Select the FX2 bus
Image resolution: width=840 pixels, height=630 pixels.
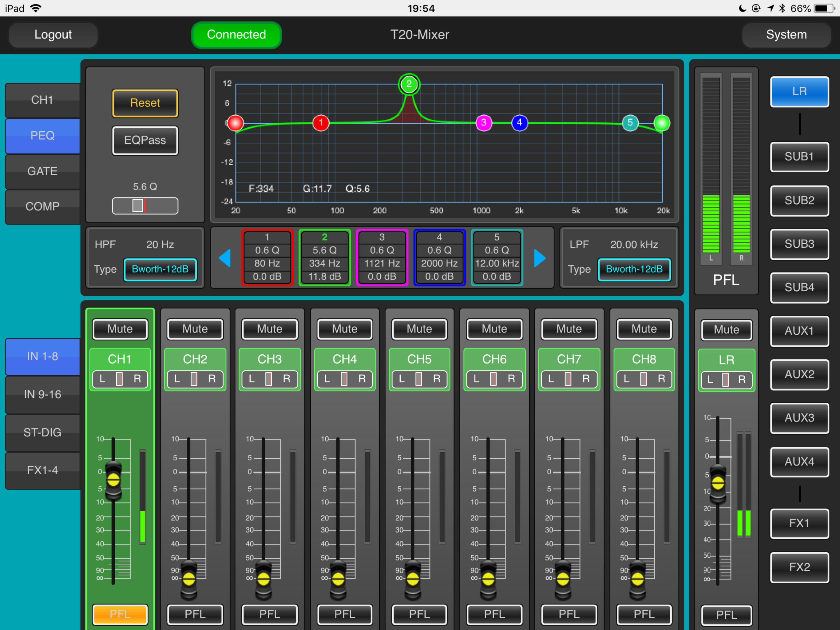click(799, 567)
